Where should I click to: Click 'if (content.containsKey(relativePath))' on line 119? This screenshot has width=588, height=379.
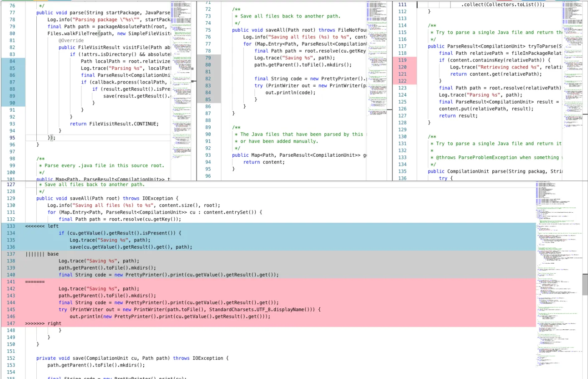(x=495, y=60)
